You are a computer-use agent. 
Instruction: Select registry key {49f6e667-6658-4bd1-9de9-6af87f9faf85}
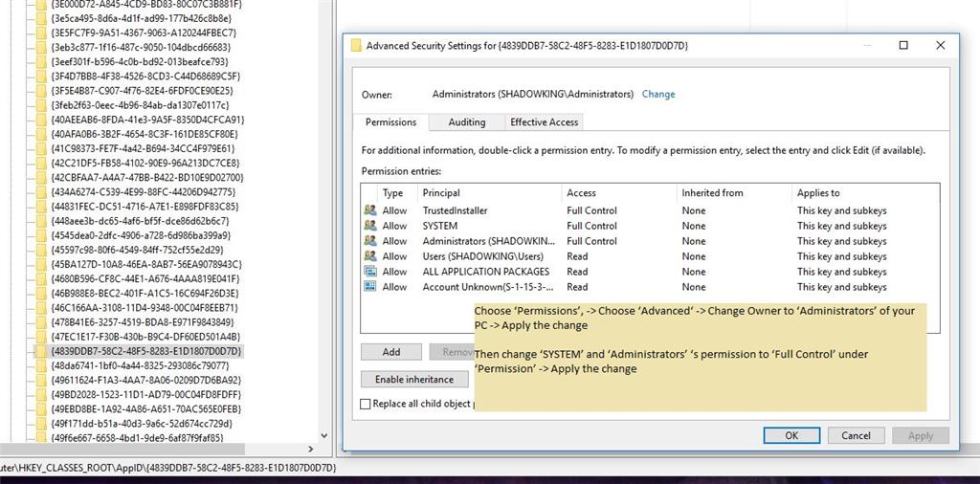138,438
